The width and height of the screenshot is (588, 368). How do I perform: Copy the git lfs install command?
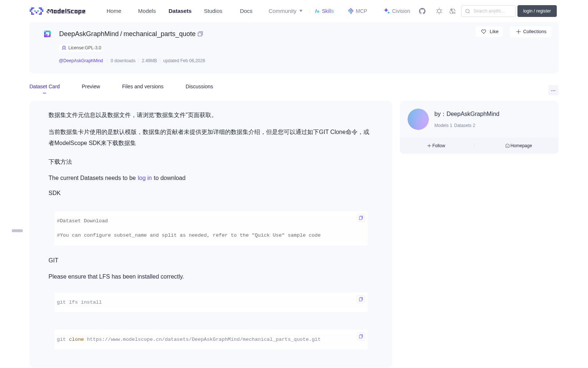[x=361, y=299]
